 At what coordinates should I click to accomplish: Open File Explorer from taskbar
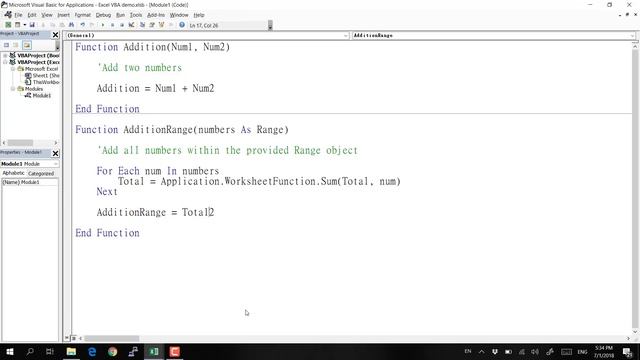click(x=71, y=351)
